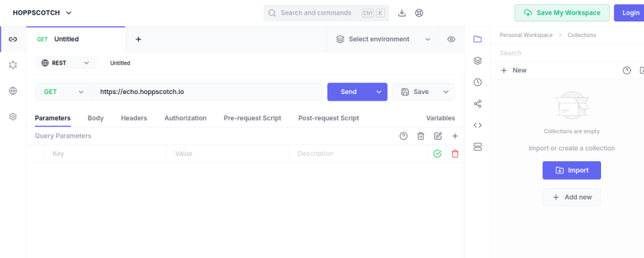
Task: Add a new query parameter row
Action: pos(455,136)
